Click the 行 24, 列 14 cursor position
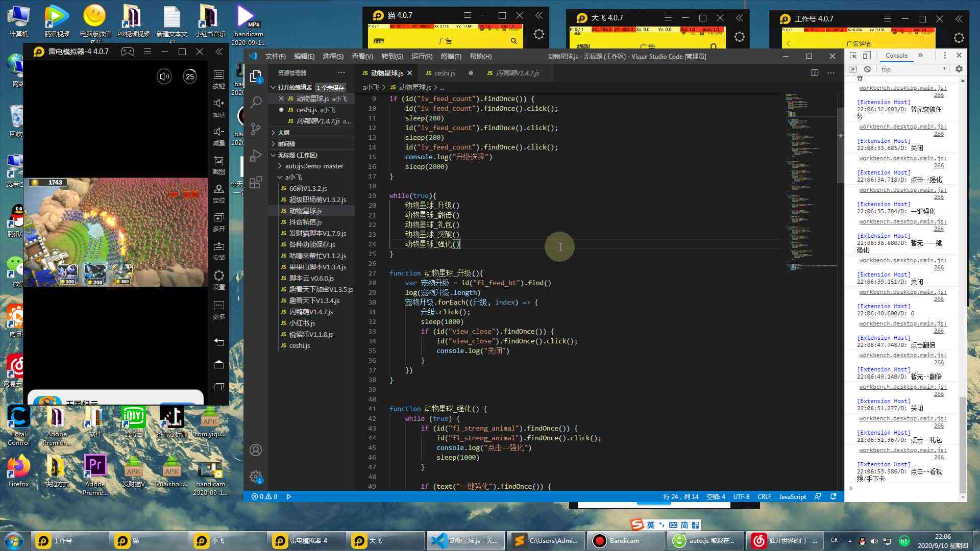 [x=680, y=496]
